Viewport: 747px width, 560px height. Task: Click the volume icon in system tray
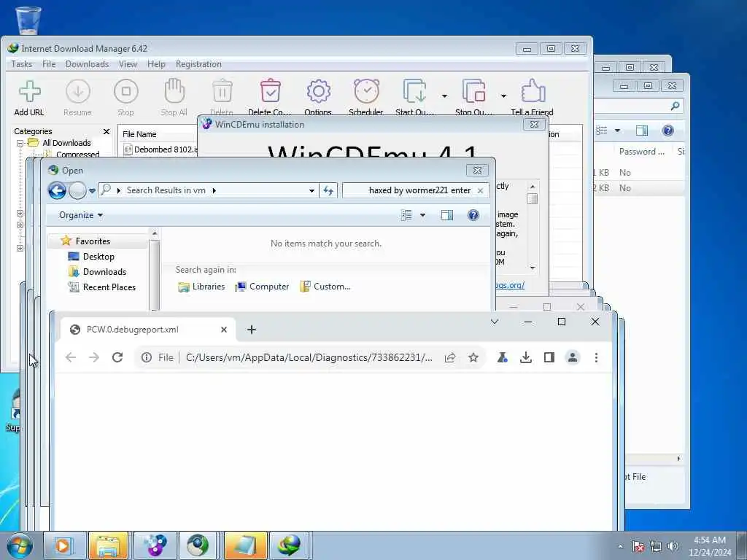673,546
